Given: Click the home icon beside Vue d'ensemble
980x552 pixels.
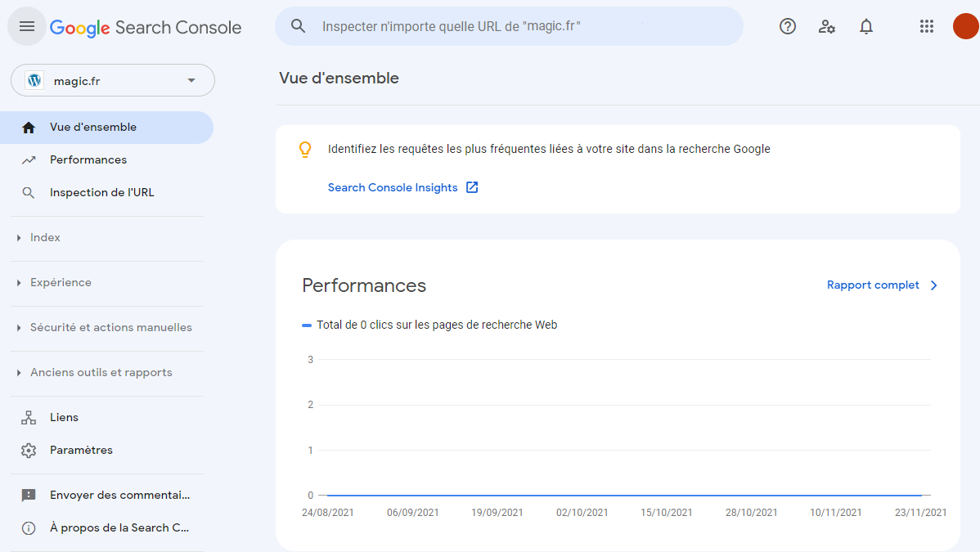Looking at the screenshot, I should (28, 128).
